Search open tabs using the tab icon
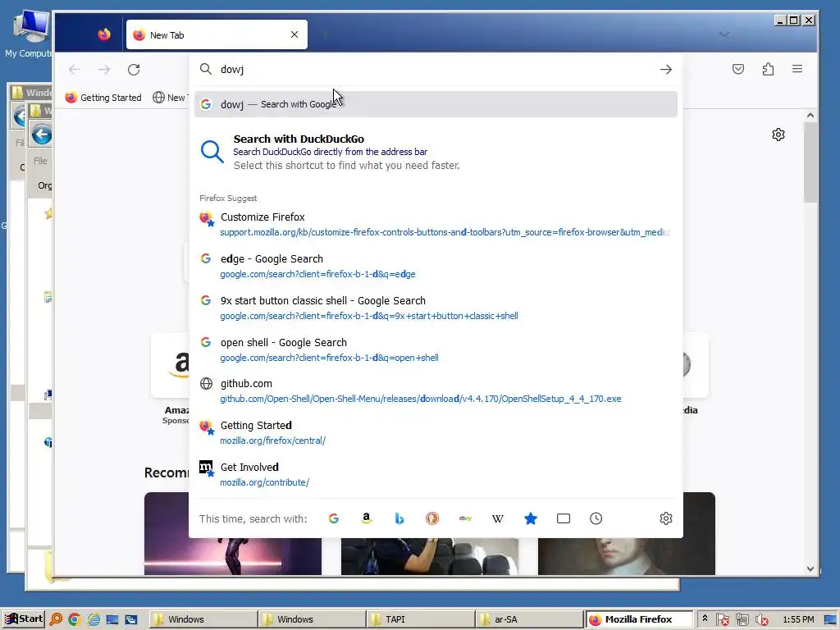 click(x=563, y=518)
